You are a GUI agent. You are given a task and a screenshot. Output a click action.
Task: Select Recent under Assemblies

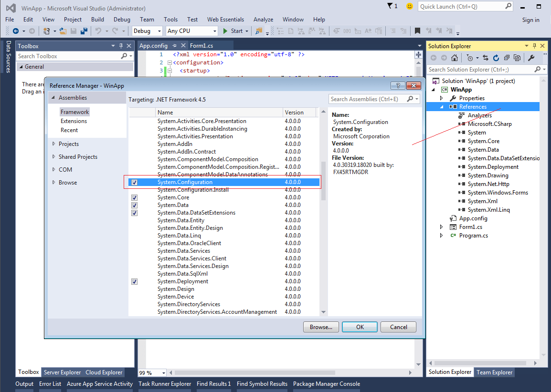point(69,130)
